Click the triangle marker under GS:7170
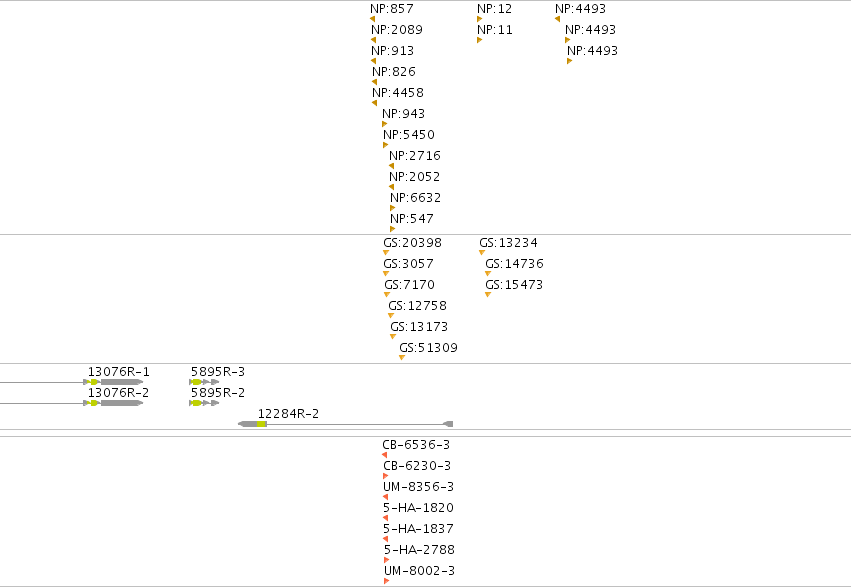The image size is (851, 587). pyautogui.click(x=387, y=295)
